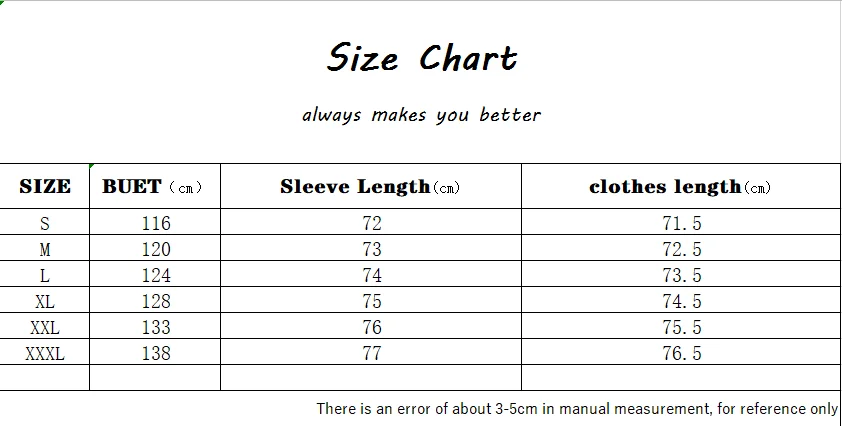Click the clothes length 71.5 cell
Screen dimensions: 842x426
pyautogui.click(x=682, y=223)
